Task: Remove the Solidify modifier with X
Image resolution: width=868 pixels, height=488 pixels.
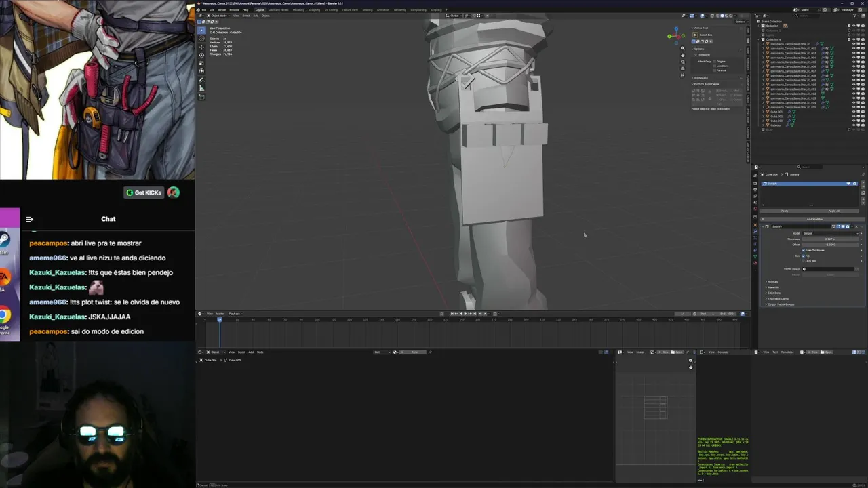Action: coord(856,226)
